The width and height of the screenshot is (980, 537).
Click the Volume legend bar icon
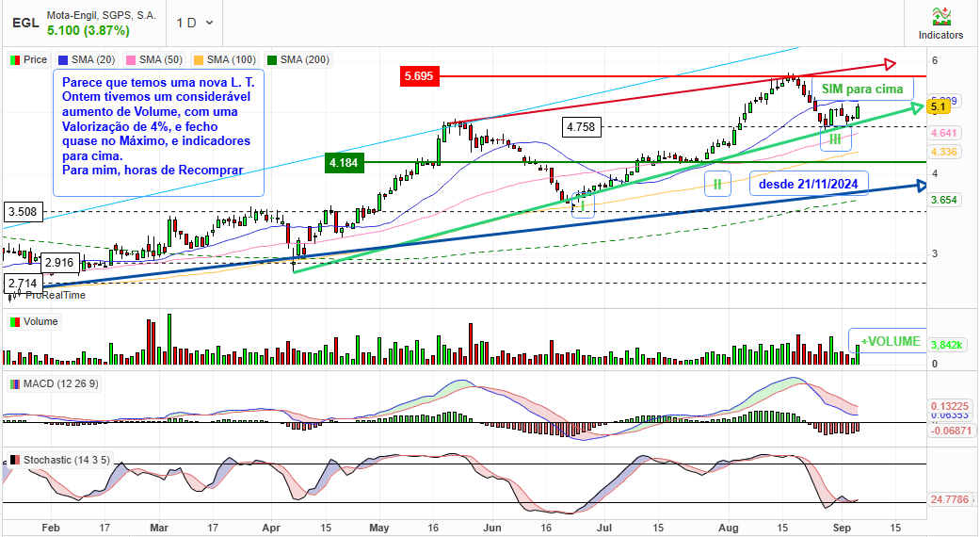(15, 322)
